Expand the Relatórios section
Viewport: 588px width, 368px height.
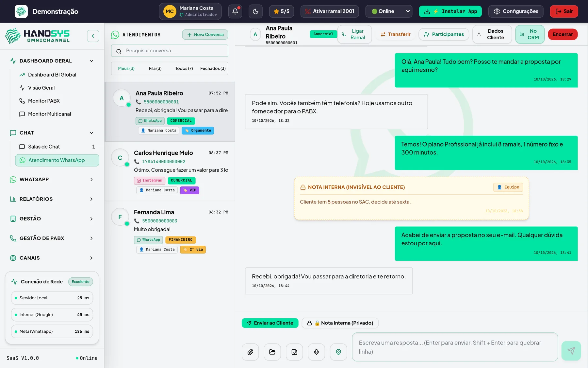[x=52, y=199]
